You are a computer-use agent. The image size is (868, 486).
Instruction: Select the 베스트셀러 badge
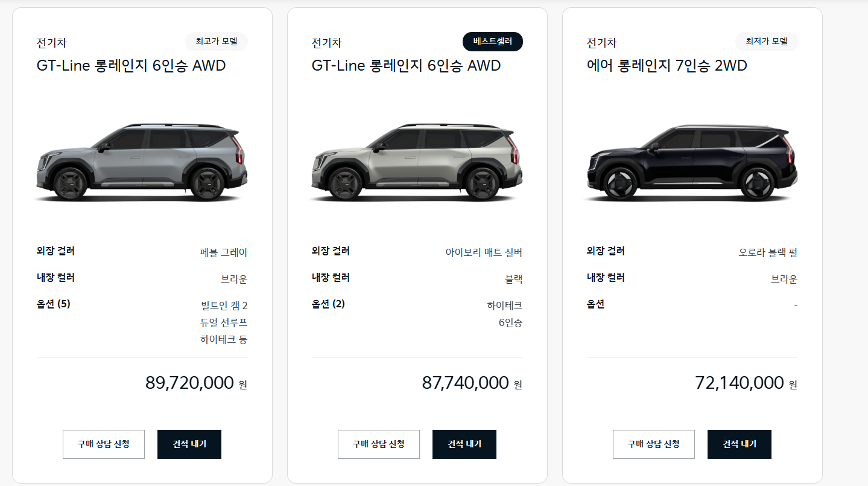(493, 42)
